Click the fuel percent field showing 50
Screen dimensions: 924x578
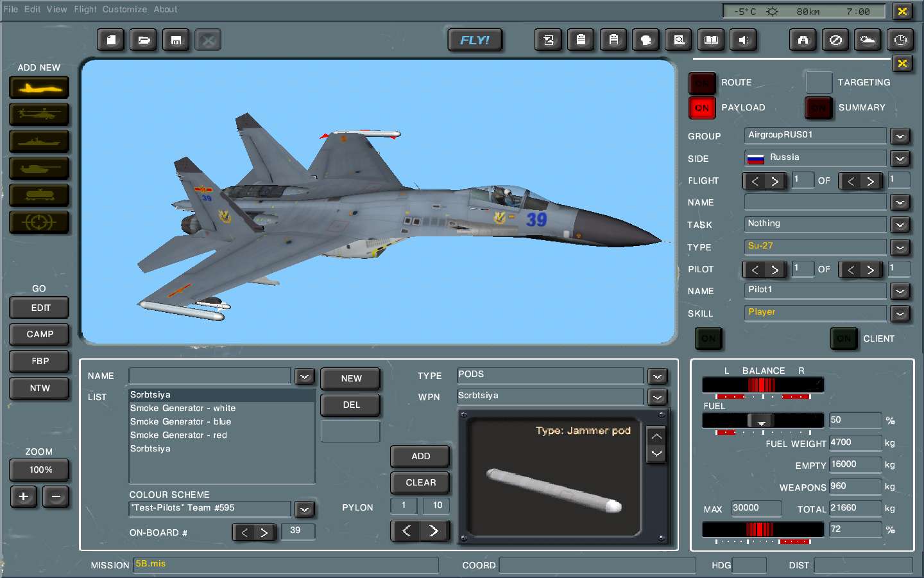click(855, 420)
